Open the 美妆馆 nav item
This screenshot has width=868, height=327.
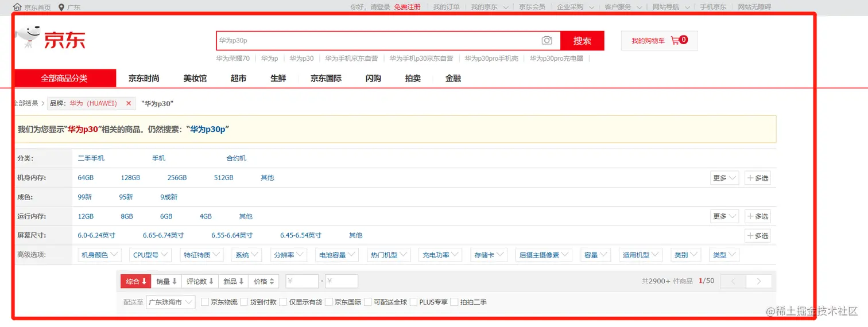coord(195,78)
